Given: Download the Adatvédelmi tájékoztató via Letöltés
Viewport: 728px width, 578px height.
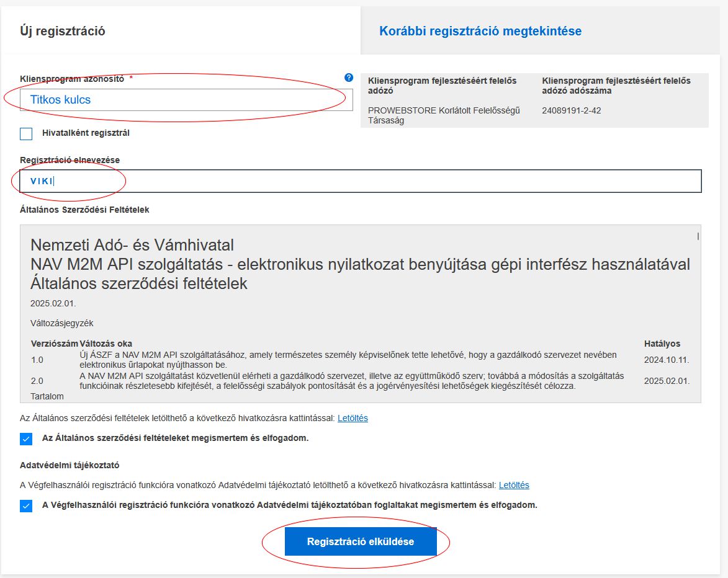Looking at the screenshot, I should click(x=514, y=485).
